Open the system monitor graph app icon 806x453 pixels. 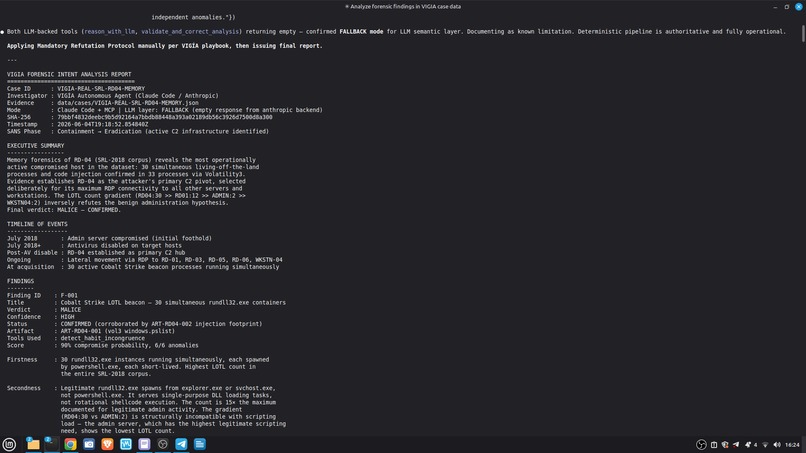(x=125, y=444)
